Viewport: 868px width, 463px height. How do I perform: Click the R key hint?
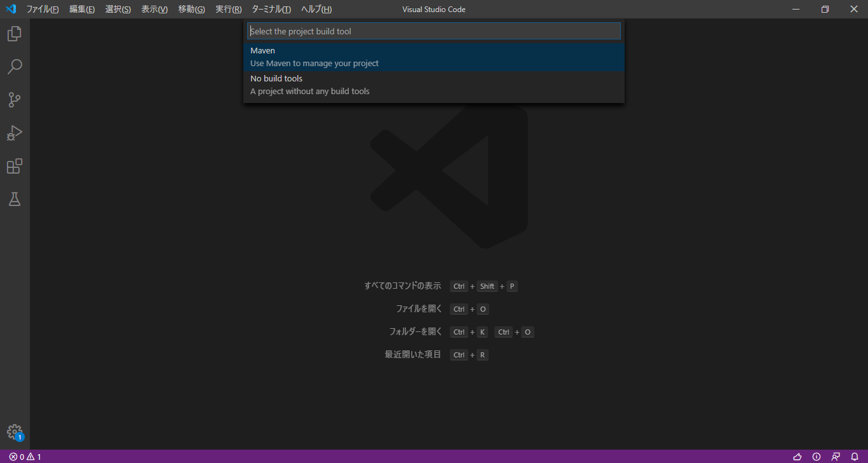click(x=483, y=355)
